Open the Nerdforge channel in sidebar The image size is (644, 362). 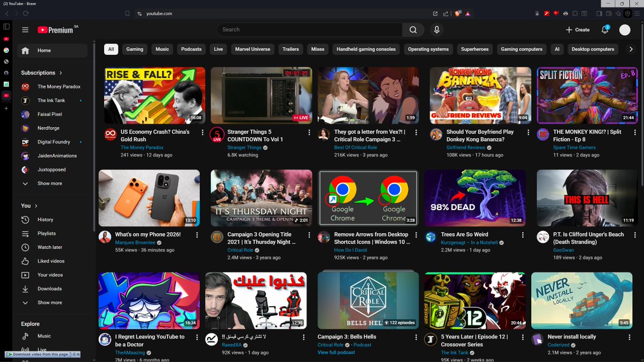click(53, 128)
